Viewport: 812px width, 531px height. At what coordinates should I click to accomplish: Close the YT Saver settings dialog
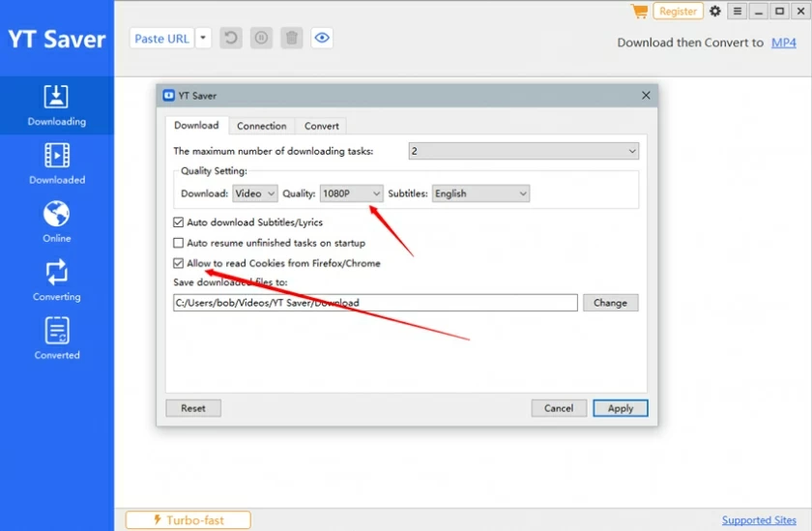point(646,96)
